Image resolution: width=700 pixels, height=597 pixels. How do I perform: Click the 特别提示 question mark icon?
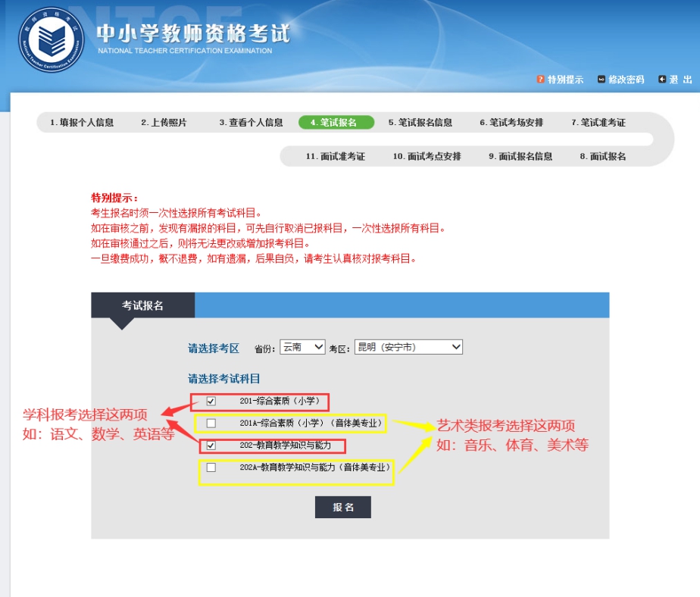point(540,80)
